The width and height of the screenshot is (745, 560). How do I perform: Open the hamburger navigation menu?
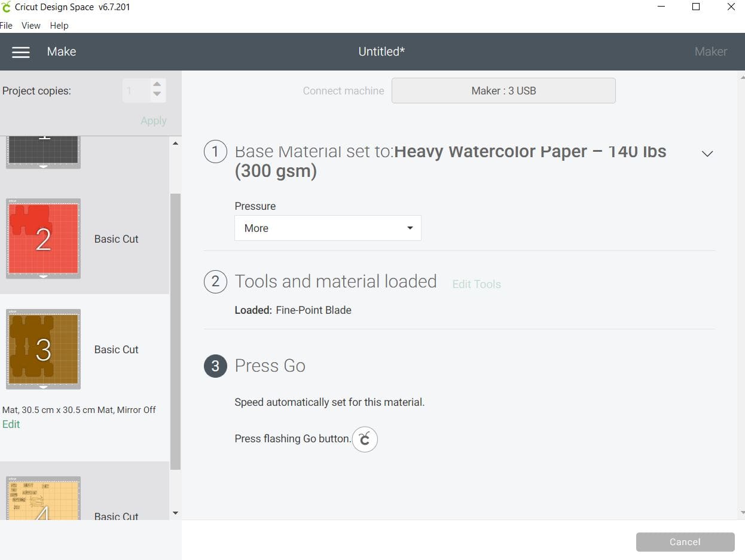[21, 52]
